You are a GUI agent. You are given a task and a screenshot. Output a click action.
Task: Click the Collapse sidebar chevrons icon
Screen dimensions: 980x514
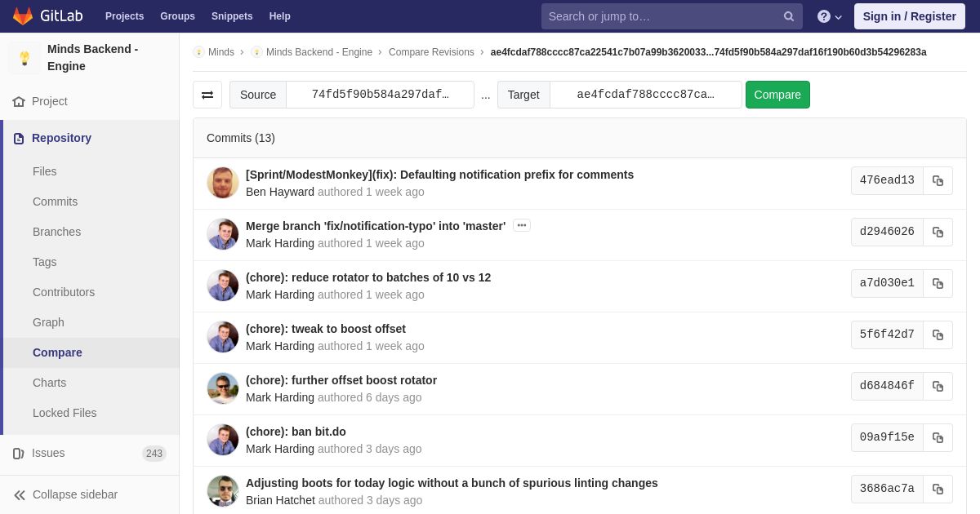tap(20, 495)
